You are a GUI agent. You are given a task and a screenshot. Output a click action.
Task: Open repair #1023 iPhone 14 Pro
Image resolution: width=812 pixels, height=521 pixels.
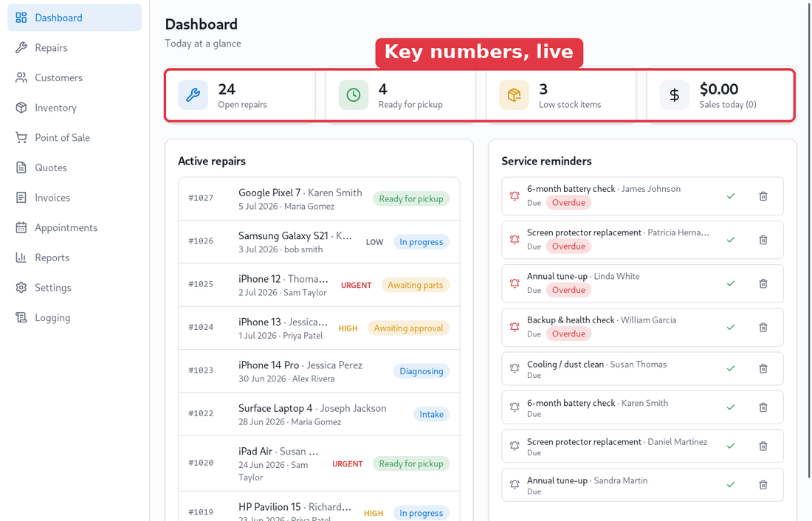click(x=319, y=370)
